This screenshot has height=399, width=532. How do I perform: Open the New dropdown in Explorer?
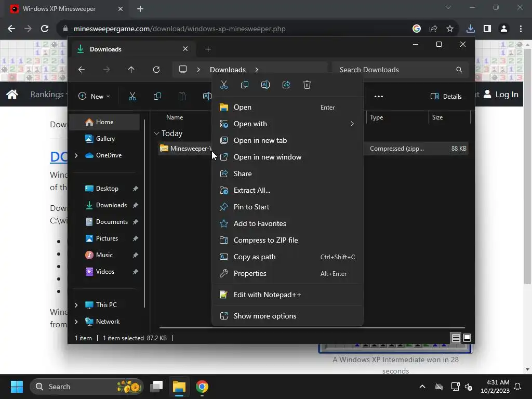click(x=95, y=96)
